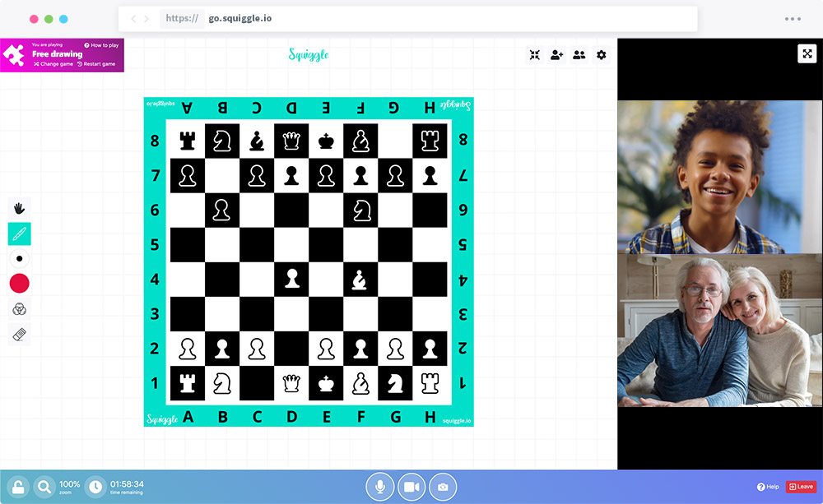Select the bishop on F4
This screenshot has height=504, width=823.
tap(360, 280)
